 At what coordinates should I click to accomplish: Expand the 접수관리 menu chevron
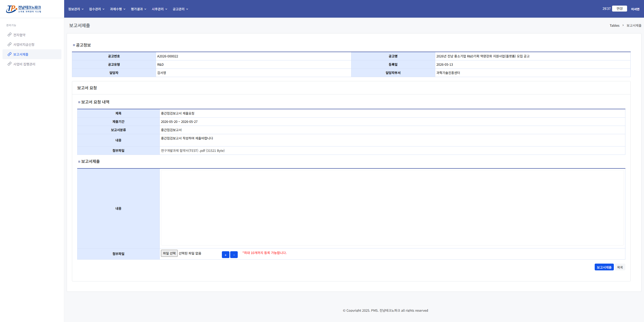click(x=103, y=9)
